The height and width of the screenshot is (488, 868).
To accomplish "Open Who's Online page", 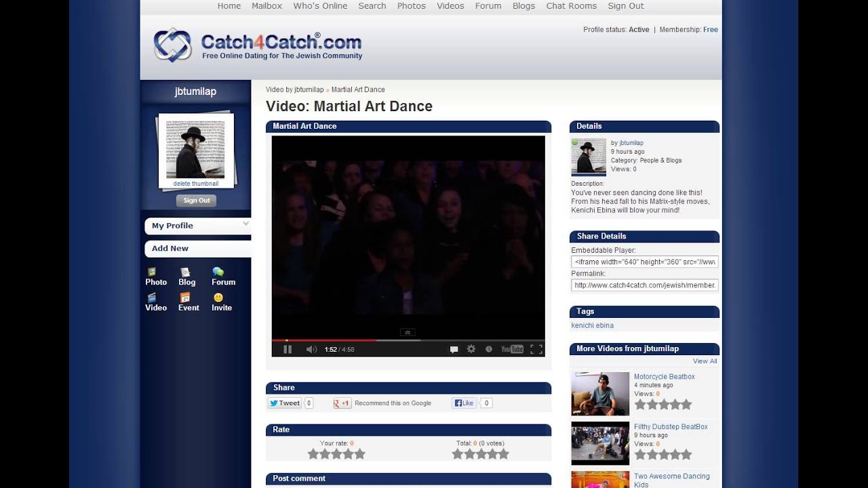I will [320, 6].
